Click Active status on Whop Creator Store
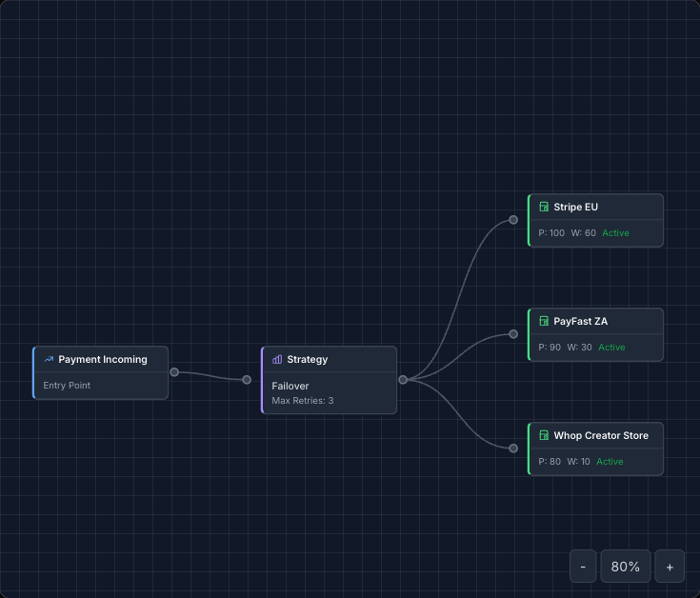 click(610, 462)
